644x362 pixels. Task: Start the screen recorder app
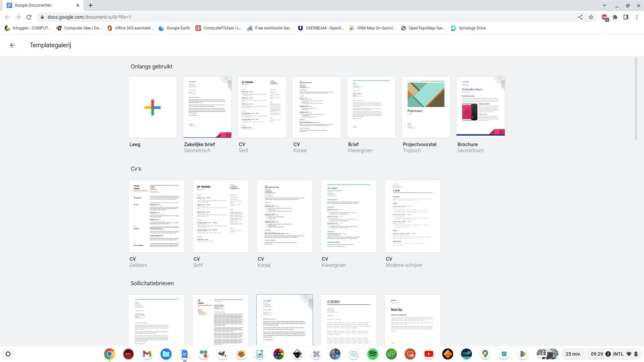(128, 354)
